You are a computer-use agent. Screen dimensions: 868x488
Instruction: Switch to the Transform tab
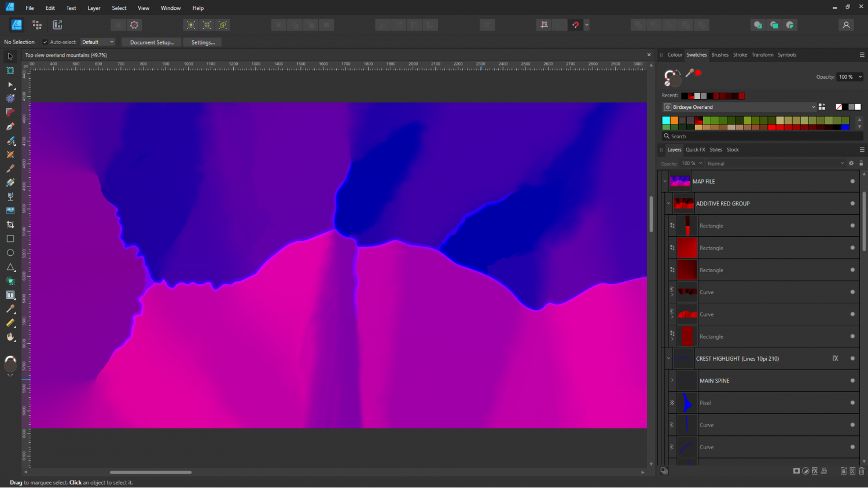click(762, 55)
